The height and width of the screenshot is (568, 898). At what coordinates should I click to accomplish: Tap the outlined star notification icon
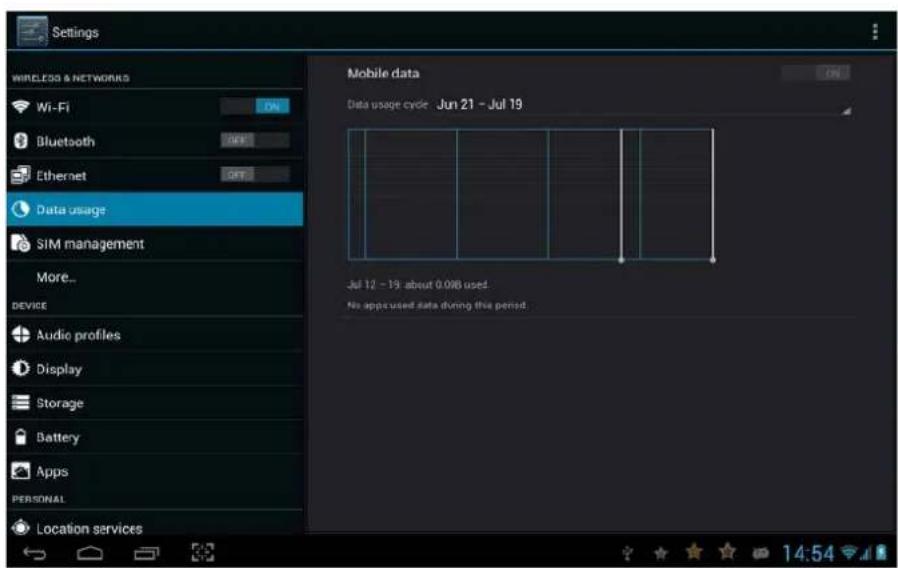[x=727, y=552]
